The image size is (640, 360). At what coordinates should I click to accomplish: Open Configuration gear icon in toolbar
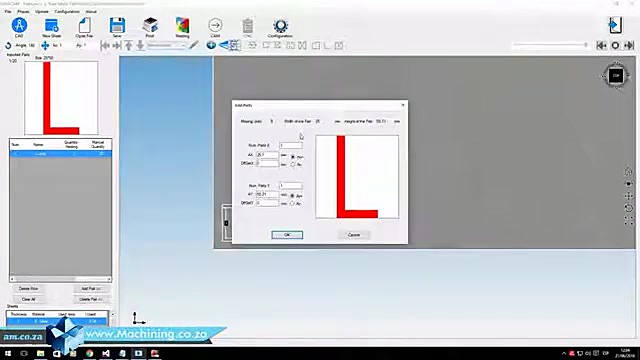pyautogui.click(x=280, y=26)
